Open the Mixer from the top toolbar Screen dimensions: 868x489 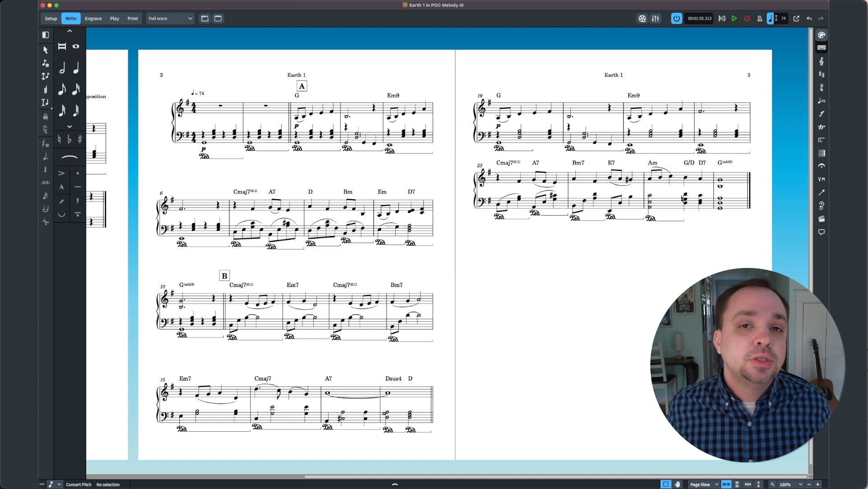coord(656,19)
